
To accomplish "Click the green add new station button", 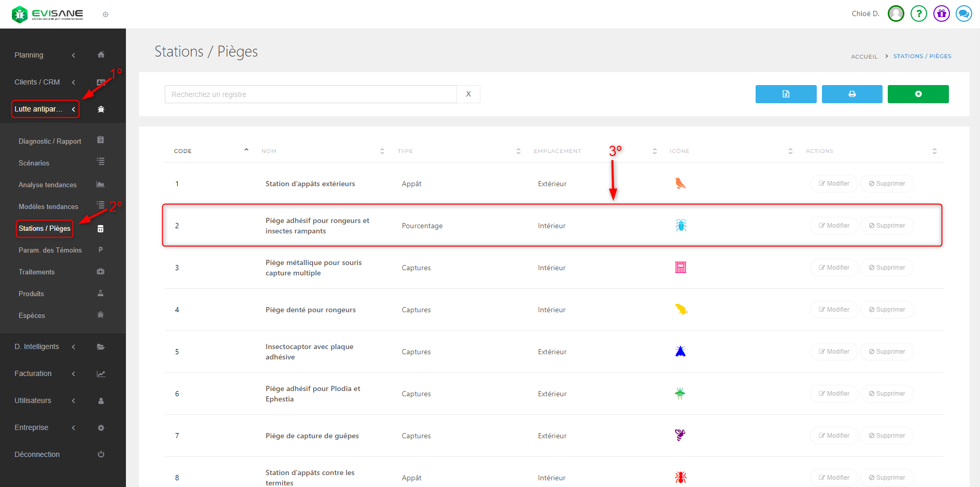I will 918,94.
